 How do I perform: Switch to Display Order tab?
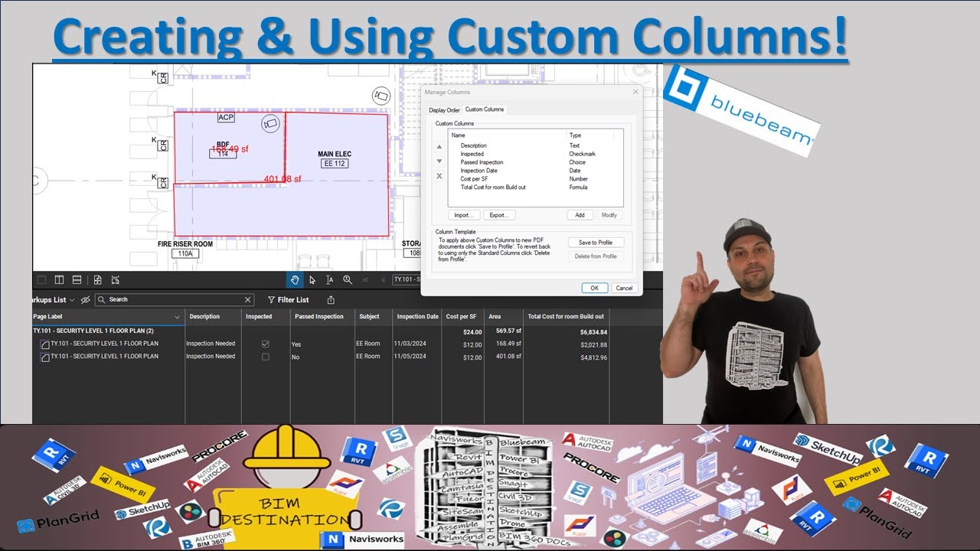coord(444,110)
